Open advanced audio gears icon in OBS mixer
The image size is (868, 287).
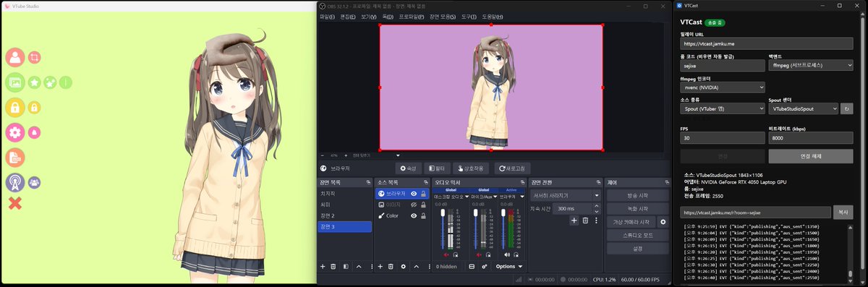pyautogui.click(x=484, y=267)
